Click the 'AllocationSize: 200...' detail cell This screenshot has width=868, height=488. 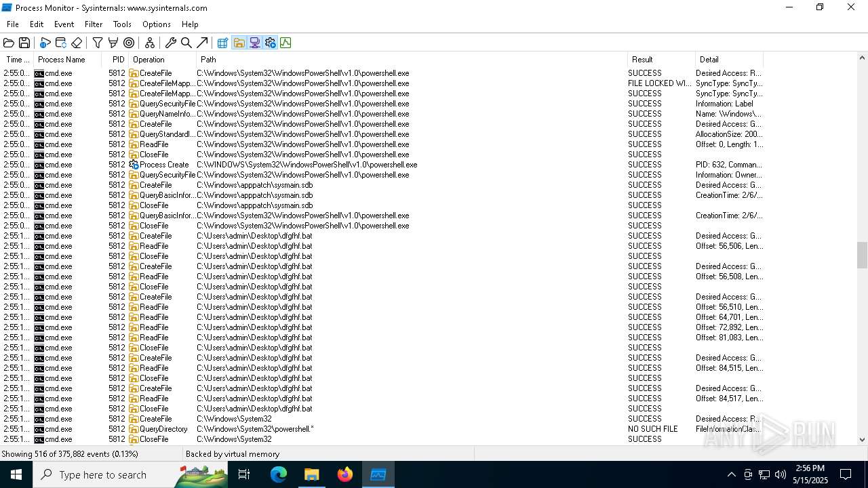729,134
